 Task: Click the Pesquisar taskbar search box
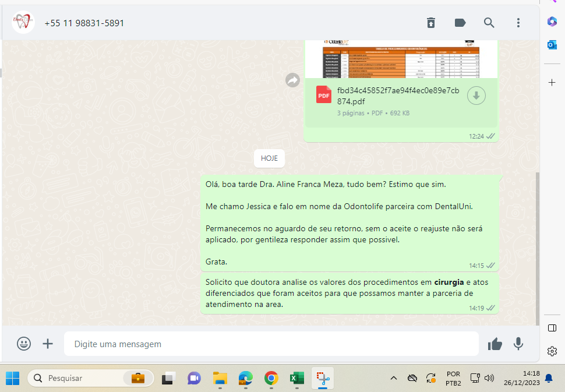pyautogui.click(x=91, y=378)
